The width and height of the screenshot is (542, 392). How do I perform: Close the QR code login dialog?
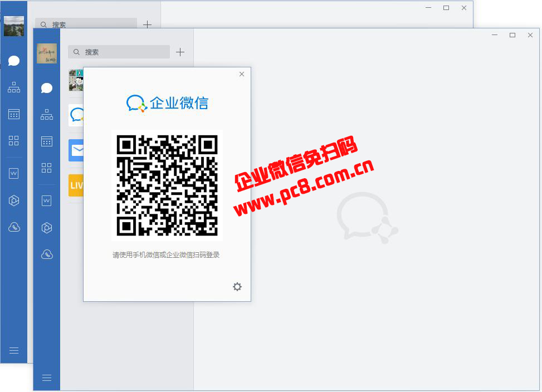[242, 74]
